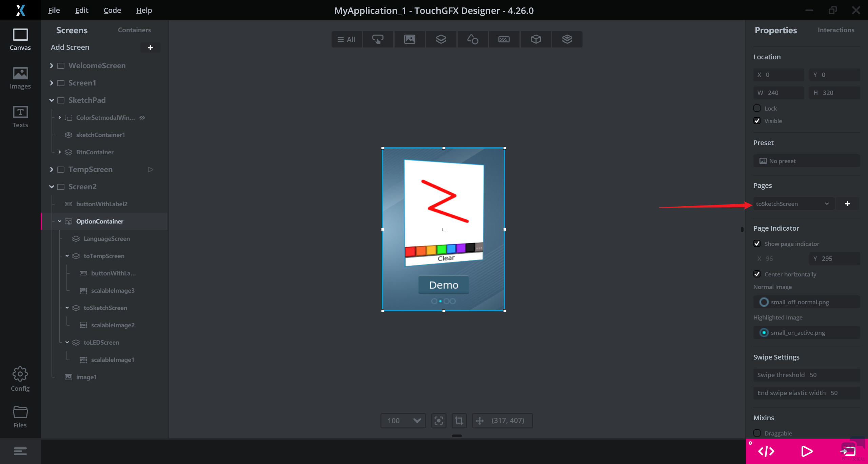Click the Add Screen plus button
Viewport: 868px width, 464px height.
[150, 47]
